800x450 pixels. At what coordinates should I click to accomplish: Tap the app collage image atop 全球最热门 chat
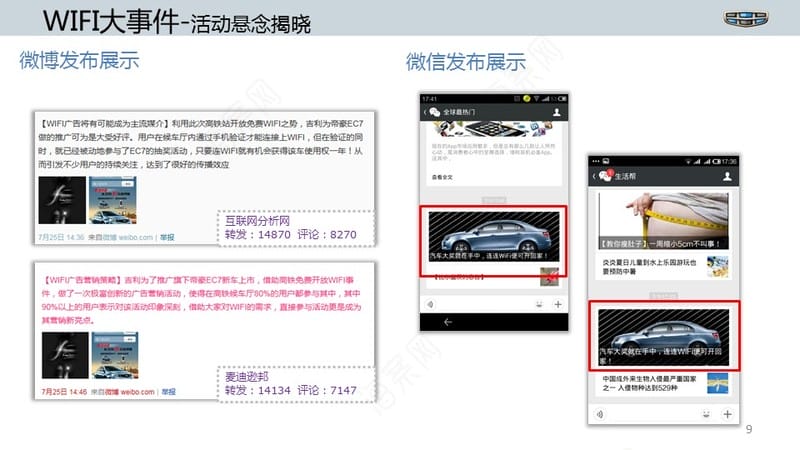[493, 129]
